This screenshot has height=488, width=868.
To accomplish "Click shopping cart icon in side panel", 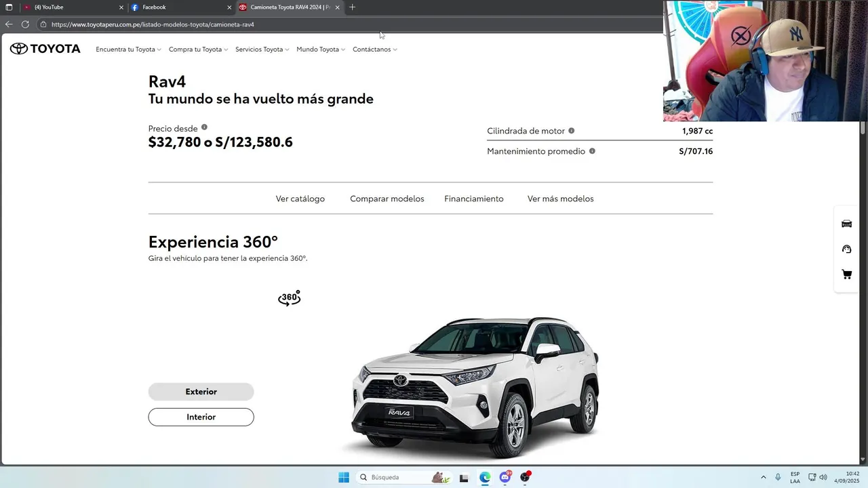I will click(x=846, y=274).
